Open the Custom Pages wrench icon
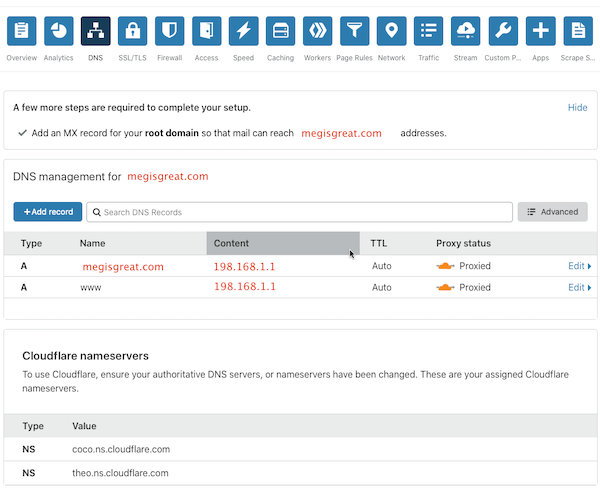Image resolution: width=600 pixels, height=492 pixels. [x=503, y=31]
